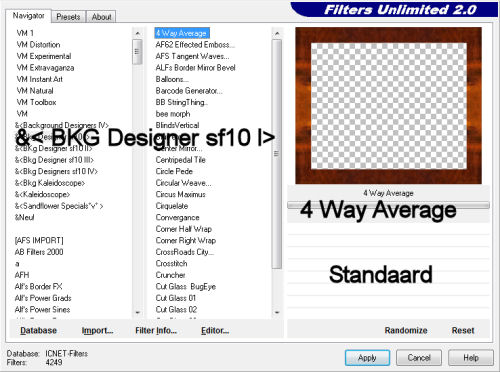
Task: Select the 4 Way Average filter entry
Action: point(182,33)
